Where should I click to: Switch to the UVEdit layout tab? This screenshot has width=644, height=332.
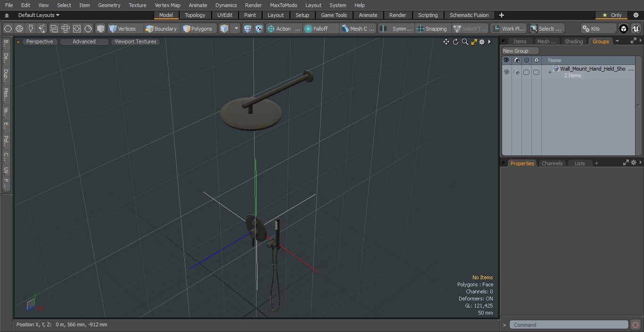(224, 15)
